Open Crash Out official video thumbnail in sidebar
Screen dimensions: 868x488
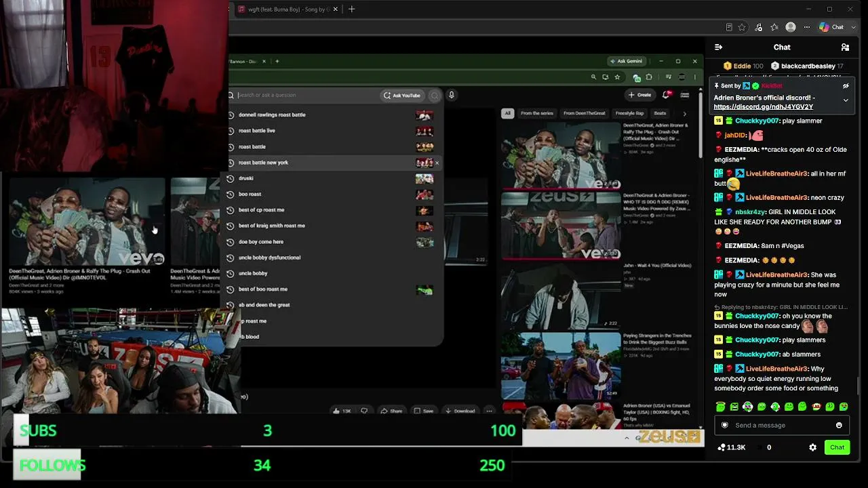pyautogui.click(x=561, y=156)
